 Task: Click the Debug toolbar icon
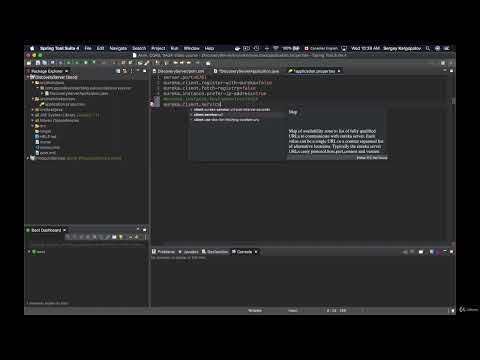click(69, 63)
